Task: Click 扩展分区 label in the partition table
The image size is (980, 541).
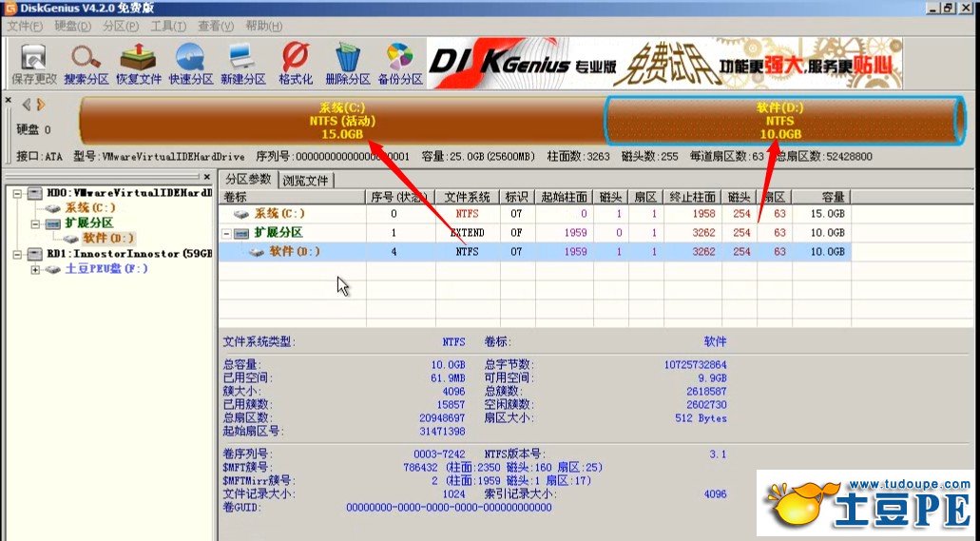Action: (279, 233)
